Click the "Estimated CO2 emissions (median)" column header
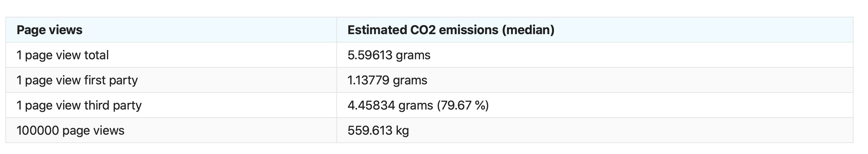This screenshot has width=868, height=154. 451,30
